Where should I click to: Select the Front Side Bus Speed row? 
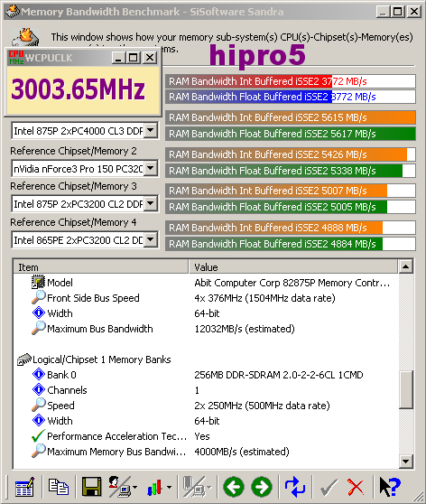click(206, 298)
